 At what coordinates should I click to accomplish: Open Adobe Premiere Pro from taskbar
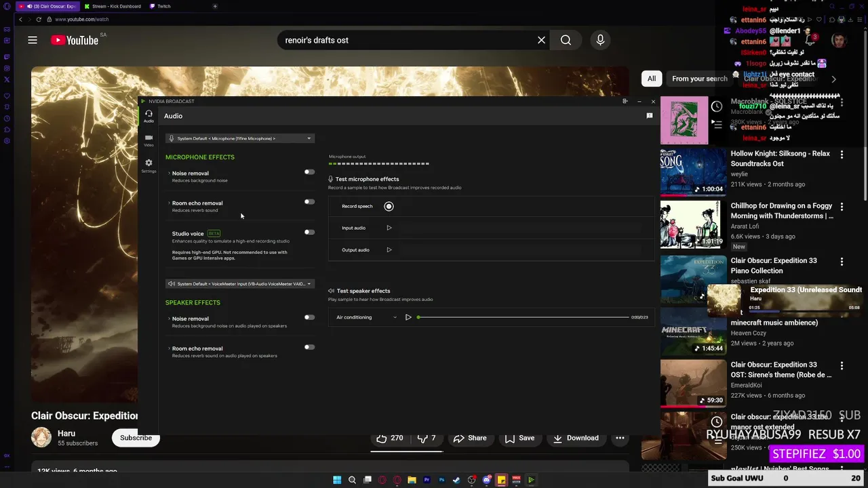click(427, 480)
